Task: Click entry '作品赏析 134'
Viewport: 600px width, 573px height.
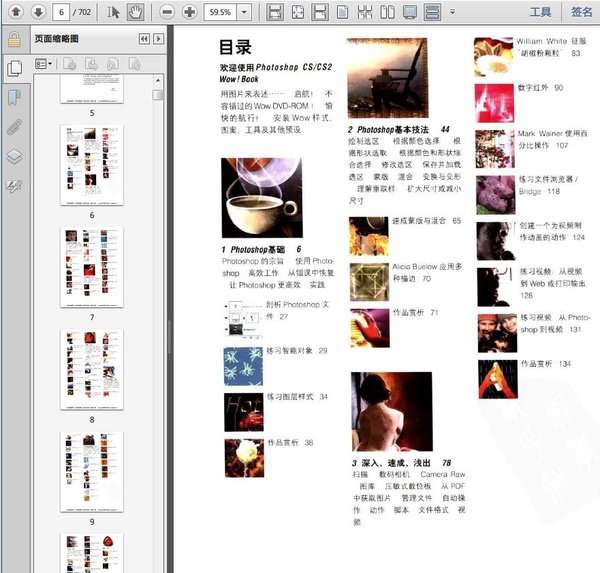Action: tap(546, 364)
